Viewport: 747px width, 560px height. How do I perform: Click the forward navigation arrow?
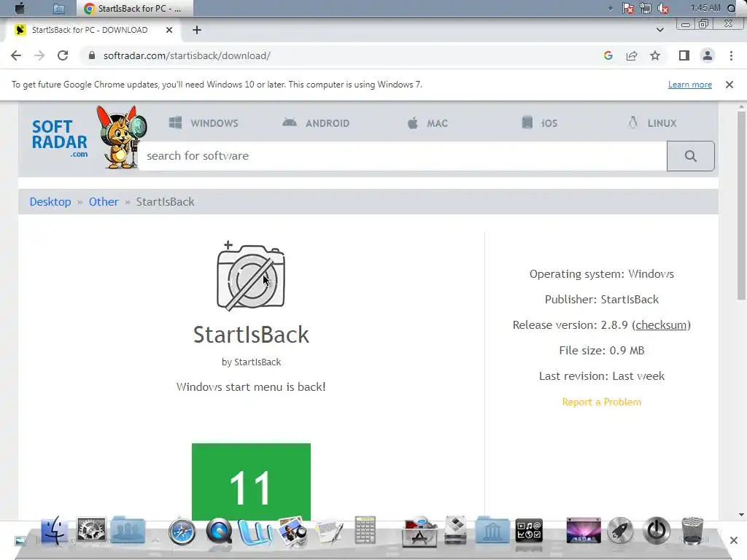(x=39, y=55)
